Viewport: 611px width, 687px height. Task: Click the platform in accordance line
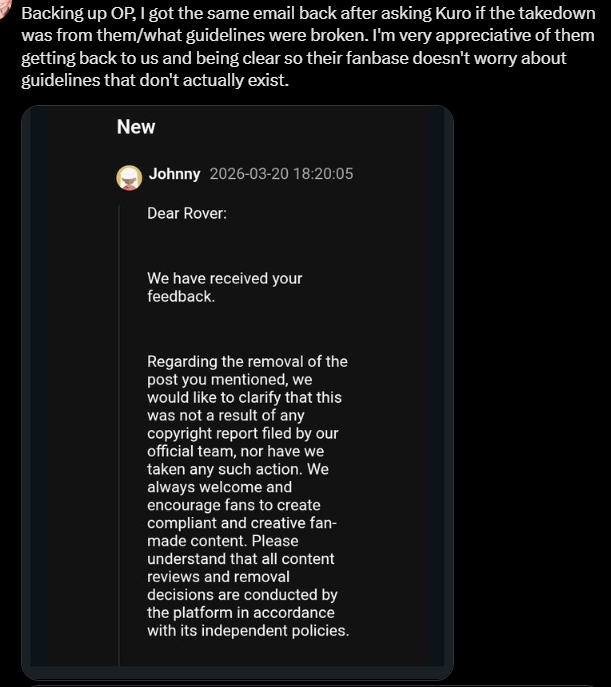241,613
